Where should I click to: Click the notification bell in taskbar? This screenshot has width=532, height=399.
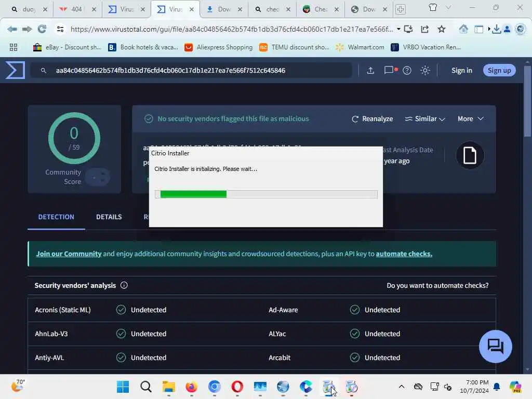coord(497,387)
